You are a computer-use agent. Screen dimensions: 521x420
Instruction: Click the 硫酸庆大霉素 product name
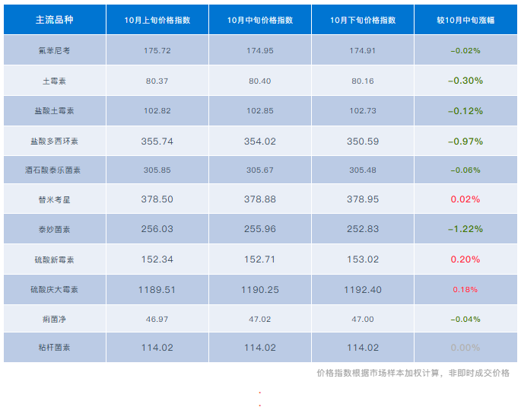(54, 290)
